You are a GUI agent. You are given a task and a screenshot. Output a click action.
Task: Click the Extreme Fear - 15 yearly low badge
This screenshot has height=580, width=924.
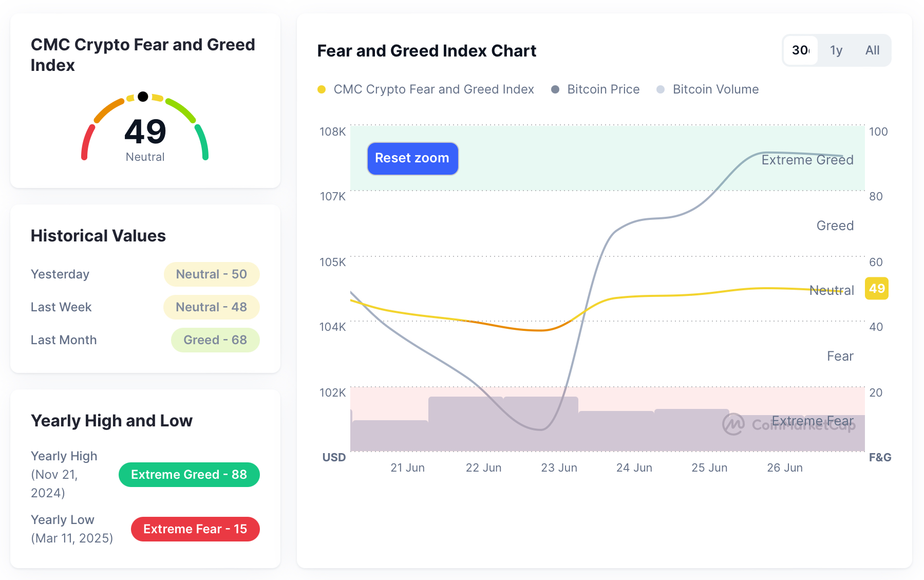195,529
